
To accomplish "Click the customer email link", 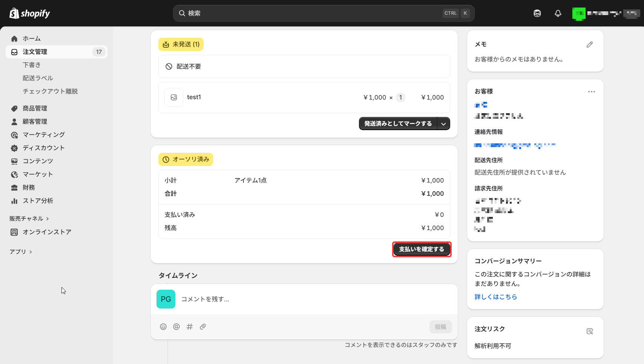I will pyautogui.click(x=515, y=145).
